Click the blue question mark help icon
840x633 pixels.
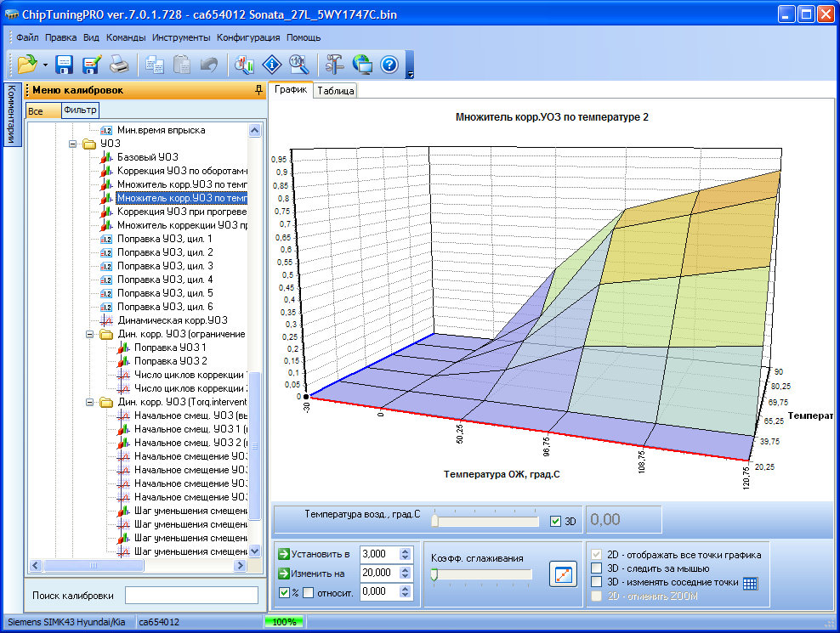pyautogui.click(x=389, y=65)
